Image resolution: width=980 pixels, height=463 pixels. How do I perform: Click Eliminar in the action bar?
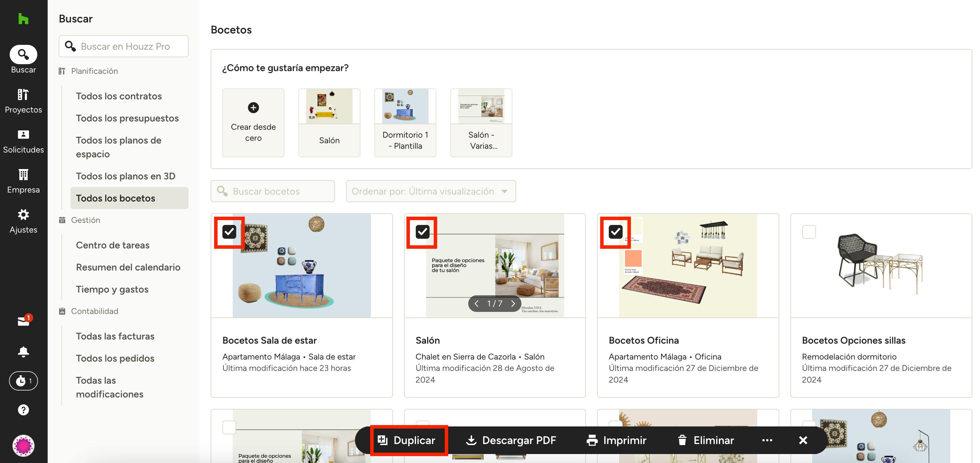point(705,440)
